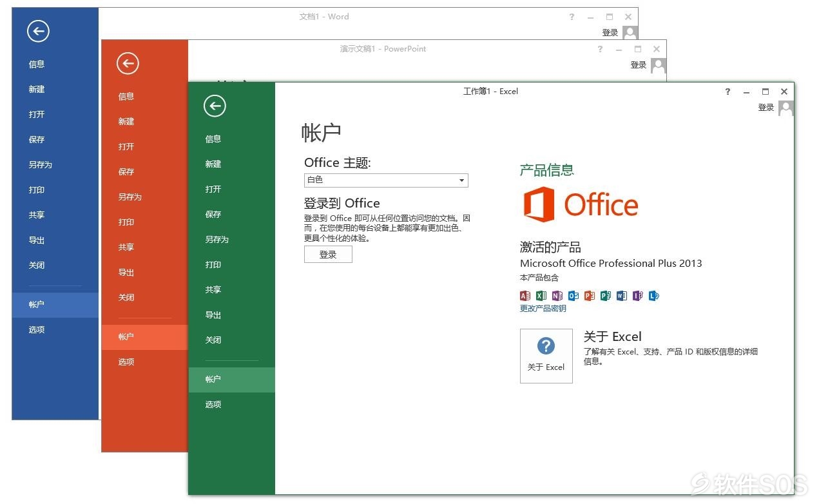This screenshot has height=504, width=819.
Task: Maximize the Word window
Action: coord(610,17)
